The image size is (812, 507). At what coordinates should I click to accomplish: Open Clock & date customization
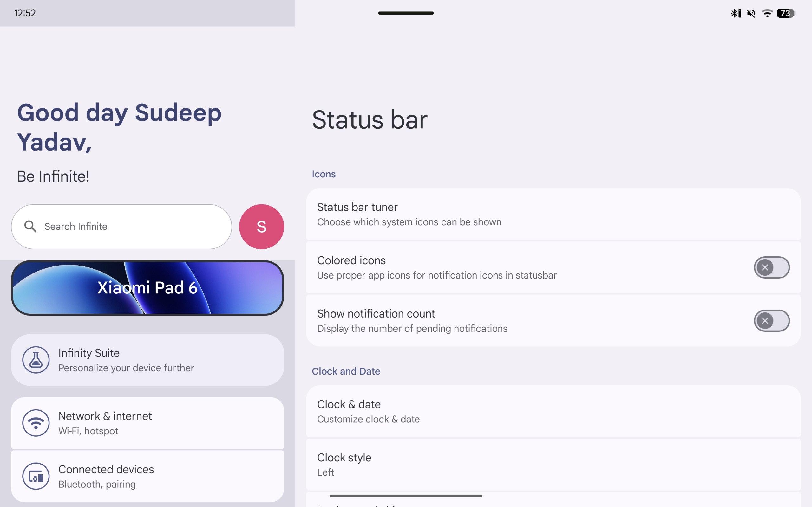point(553,411)
